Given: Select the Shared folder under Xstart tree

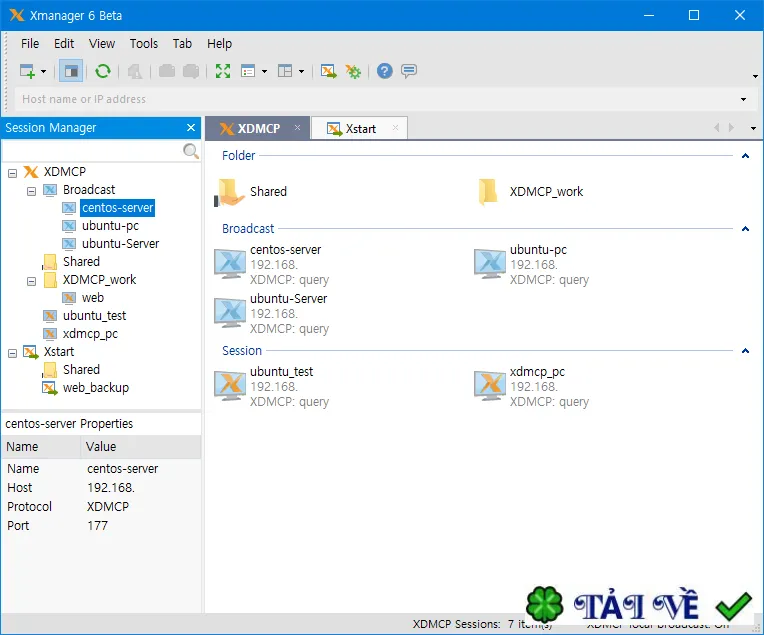Looking at the screenshot, I should (x=81, y=370).
